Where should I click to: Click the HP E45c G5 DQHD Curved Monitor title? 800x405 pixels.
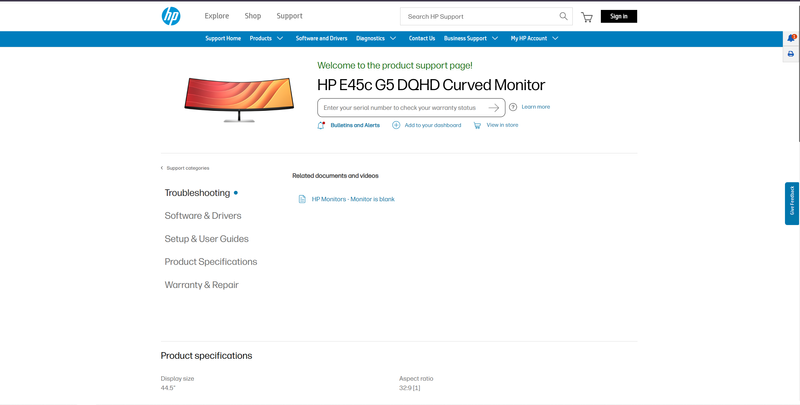(431, 85)
